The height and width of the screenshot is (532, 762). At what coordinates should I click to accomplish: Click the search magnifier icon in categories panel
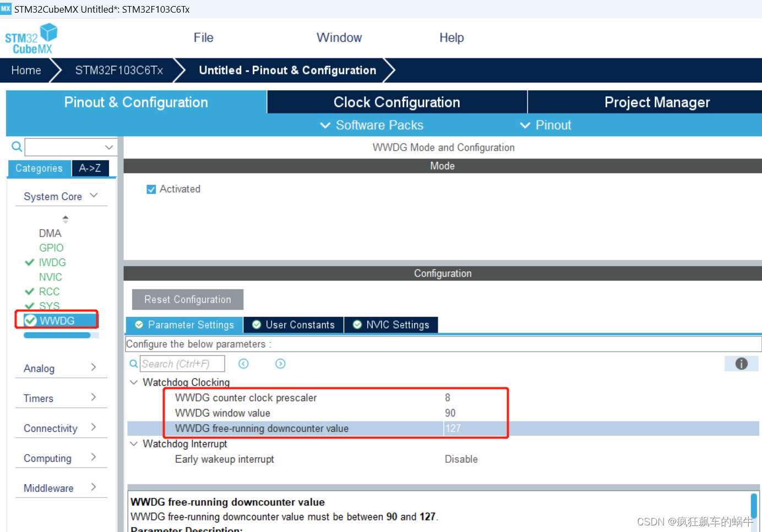click(x=17, y=146)
